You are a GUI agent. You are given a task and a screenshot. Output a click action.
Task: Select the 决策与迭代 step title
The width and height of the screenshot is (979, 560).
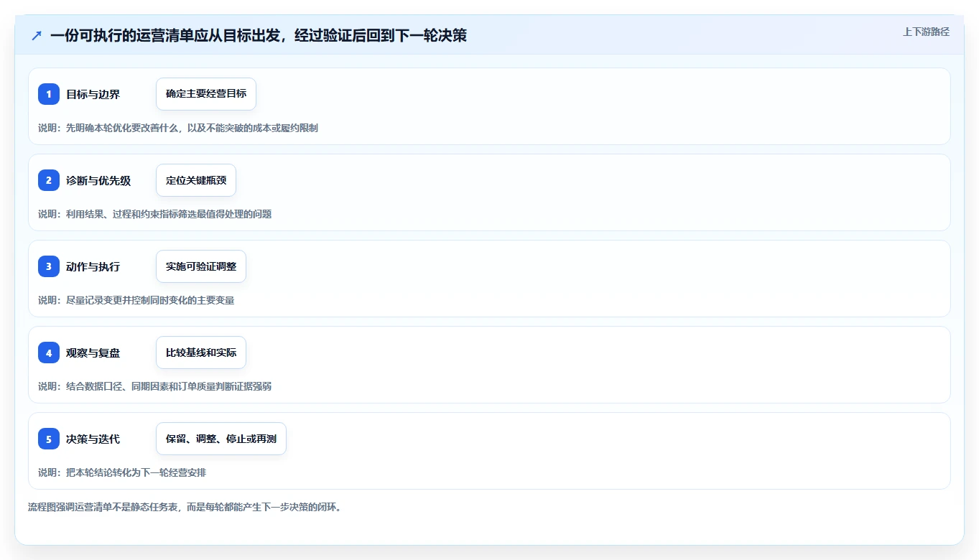pyautogui.click(x=93, y=439)
